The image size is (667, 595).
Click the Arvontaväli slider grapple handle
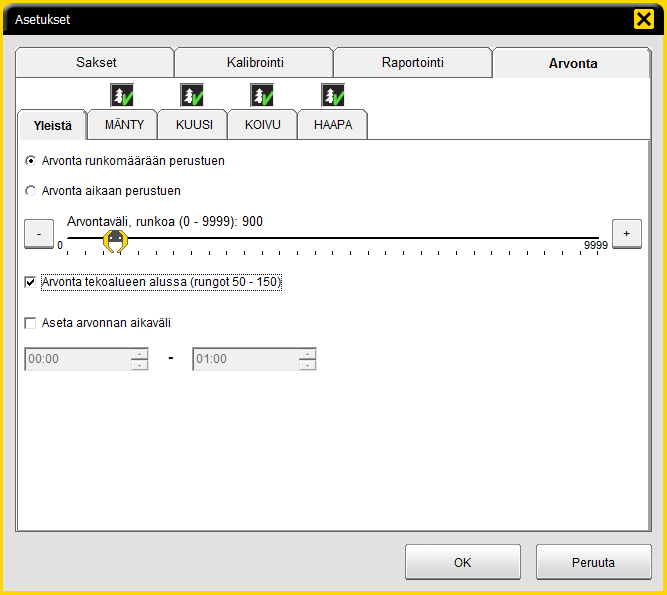pos(115,241)
